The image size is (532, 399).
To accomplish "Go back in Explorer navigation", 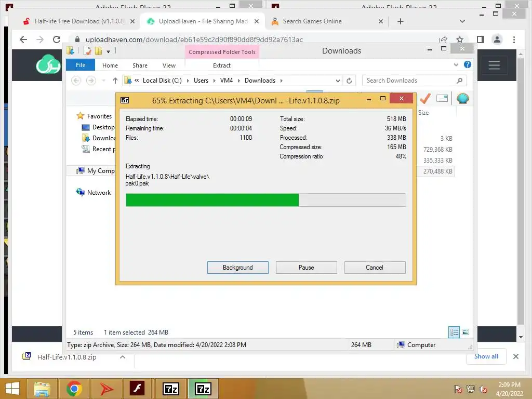I will click(76, 81).
